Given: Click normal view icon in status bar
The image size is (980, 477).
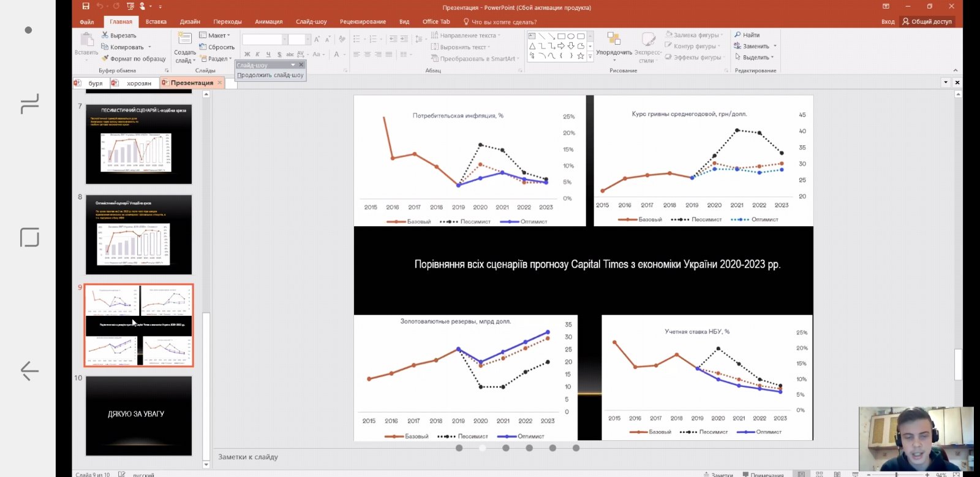Looking at the screenshot, I should [801, 475].
